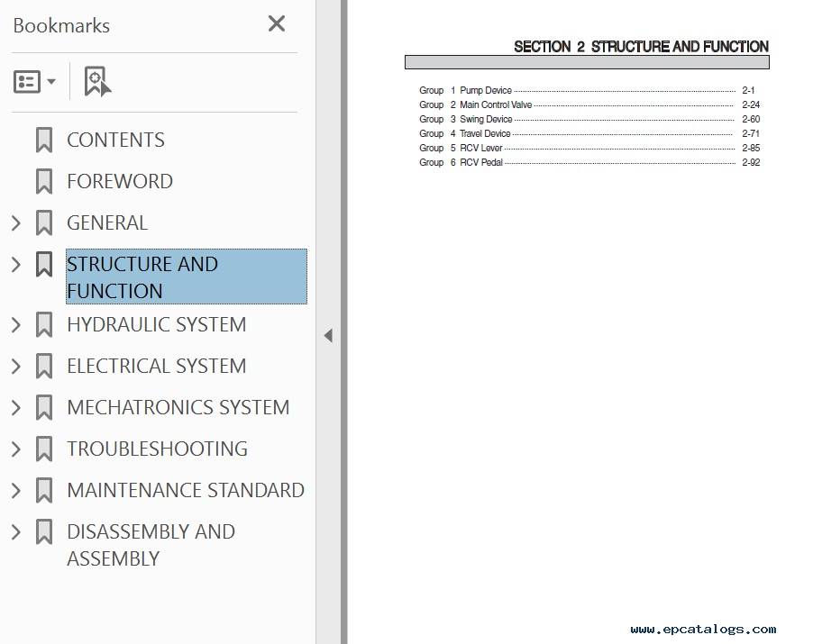The height and width of the screenshot is (644, 822).
Task: Jump to the MECHATRONICS SYSTEM bookmark
Action: (x=178, y=407)
